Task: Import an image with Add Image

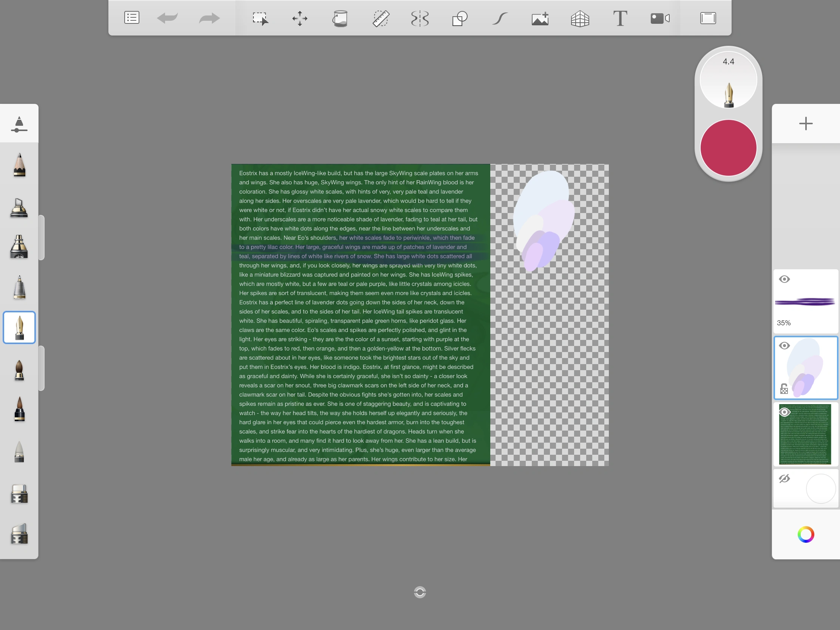Action: 540,18
